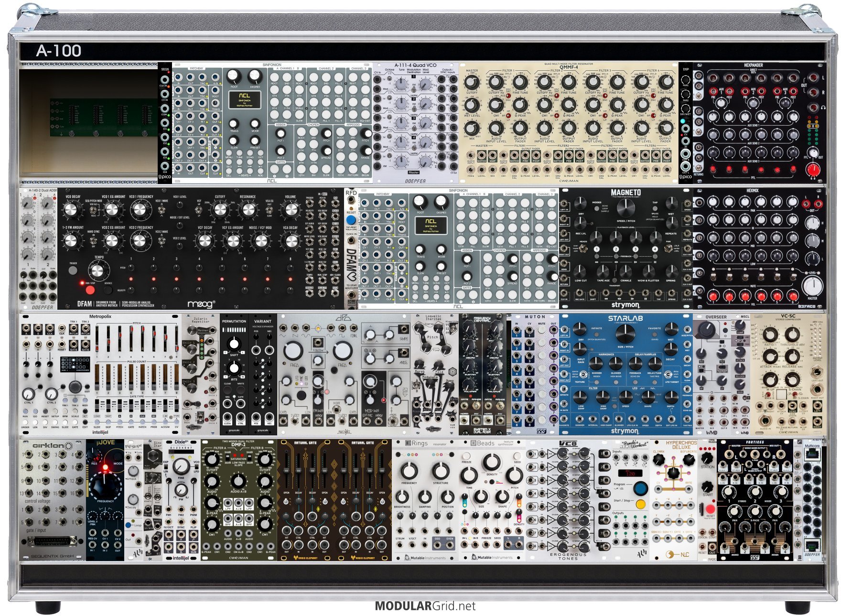Select the Zularic Repetitor module
This screenshot has height=616, width=851.
pos(201,374)
